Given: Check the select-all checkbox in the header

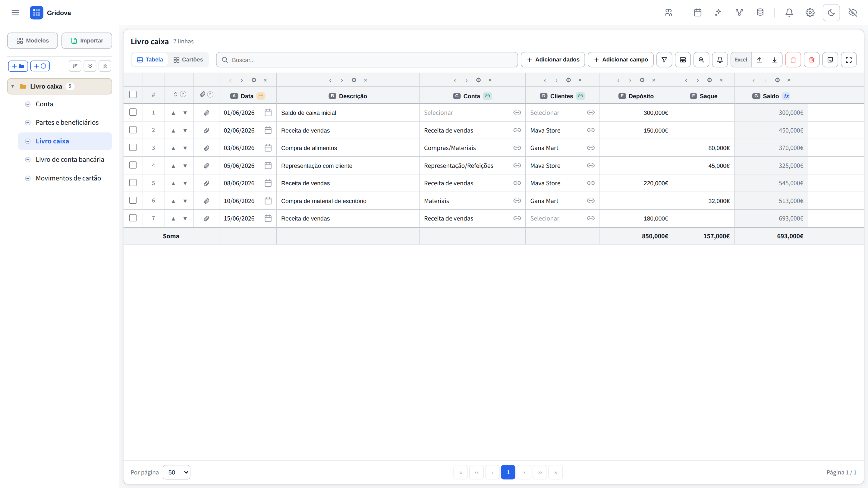Looking at the screenshot, I should (x=133, y=95).
